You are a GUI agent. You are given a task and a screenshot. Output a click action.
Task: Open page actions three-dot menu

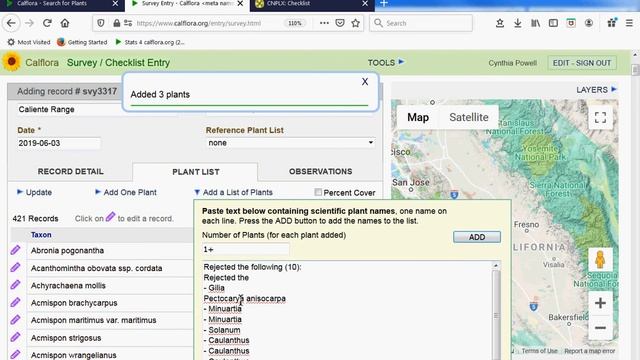coord(324,23)
